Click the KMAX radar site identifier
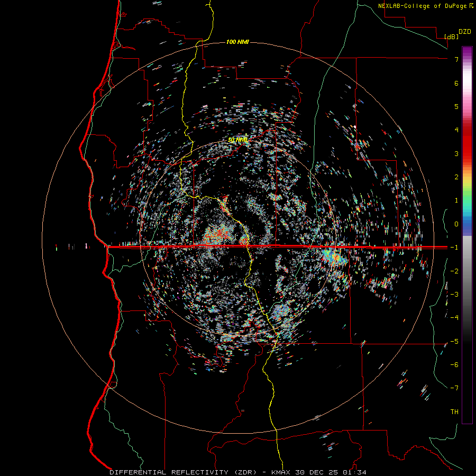476x476 pixels. point(281,472)
